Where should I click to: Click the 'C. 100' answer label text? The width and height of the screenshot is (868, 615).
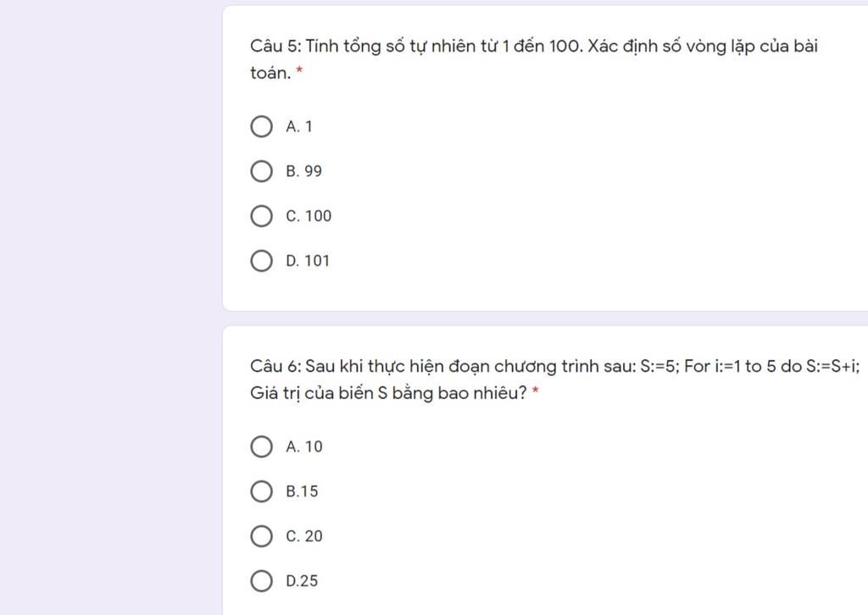(309, 216)
